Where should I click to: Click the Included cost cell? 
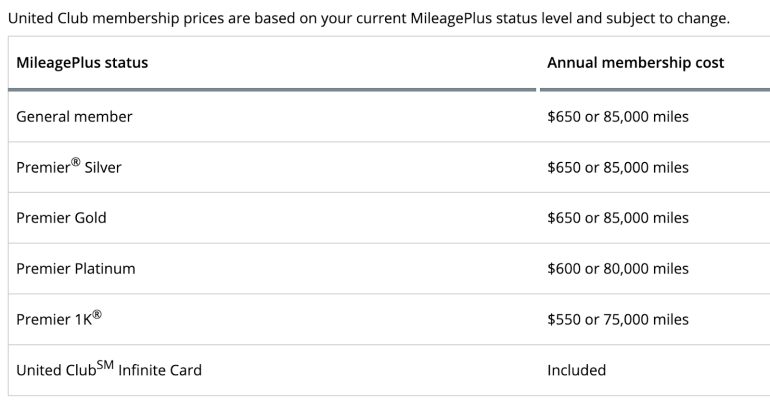click(x=576, y=370)
